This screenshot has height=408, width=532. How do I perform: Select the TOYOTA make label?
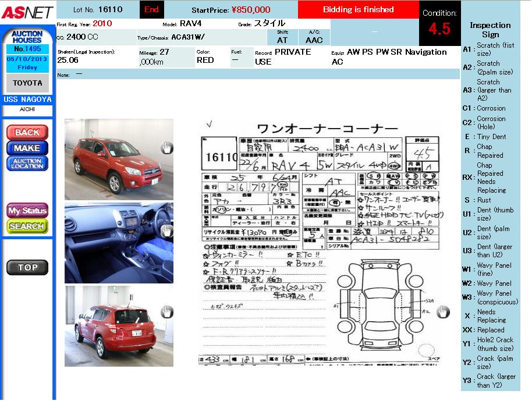coord(27,83)
